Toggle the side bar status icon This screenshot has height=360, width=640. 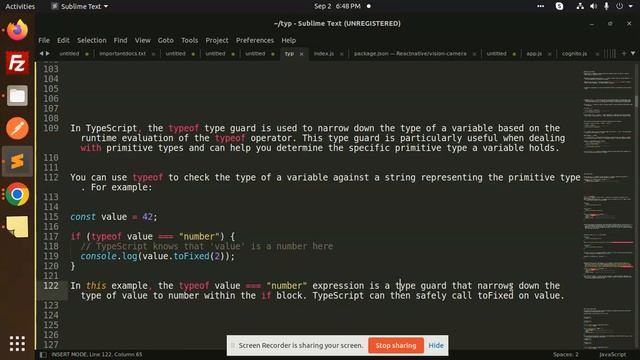click(x=43, y=355)
